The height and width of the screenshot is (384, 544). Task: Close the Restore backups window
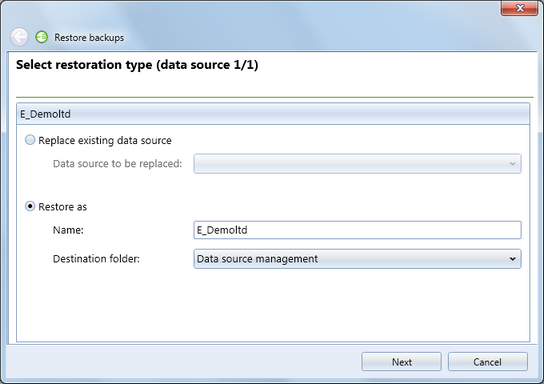tap(519, 8)
